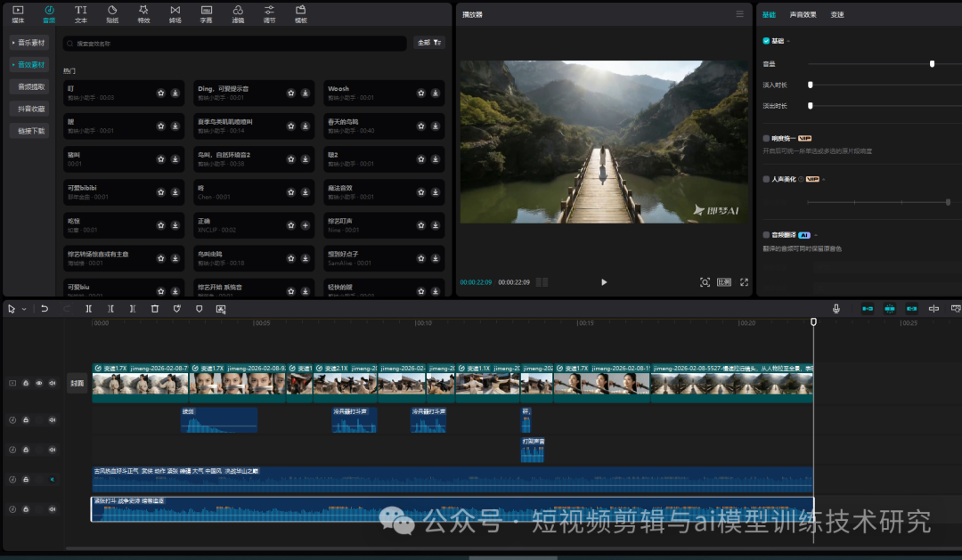962x560 pixels.
Task: Toggle the main track magnet snapping icon
Action: [867, 309]
